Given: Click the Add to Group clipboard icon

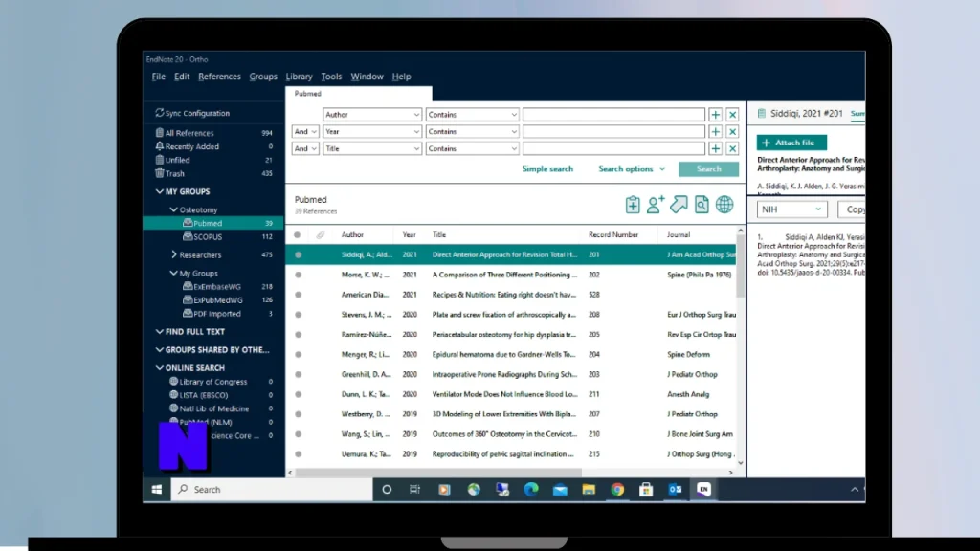Looking at the screenshot, I should (x=633, y=205).
